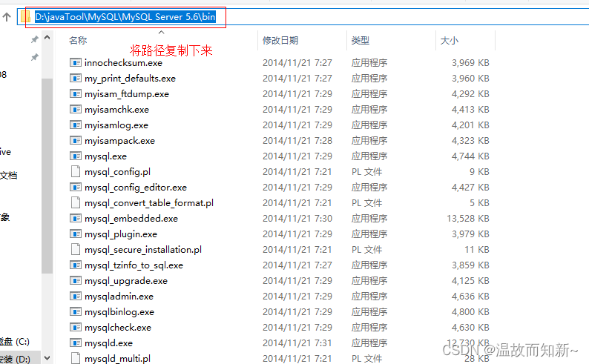Click mysql_plugin.exe file icon
The image size is (589, 364).
click(x=76, y=234)
